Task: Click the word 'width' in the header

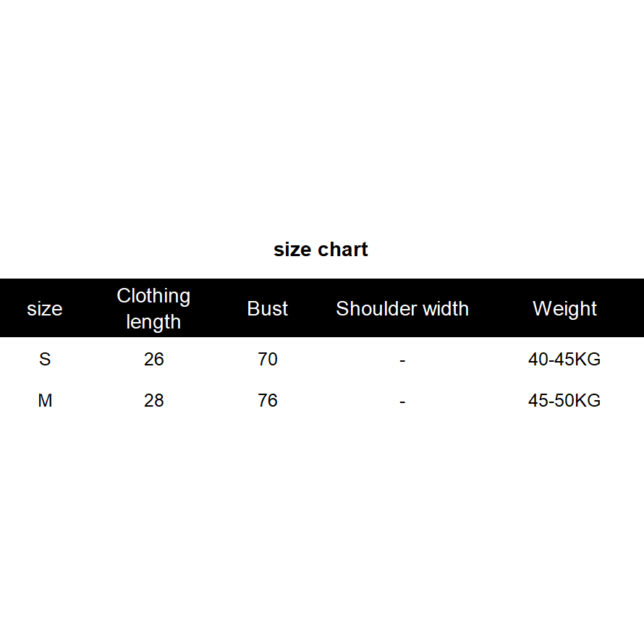Action: (x=441, y=309)
